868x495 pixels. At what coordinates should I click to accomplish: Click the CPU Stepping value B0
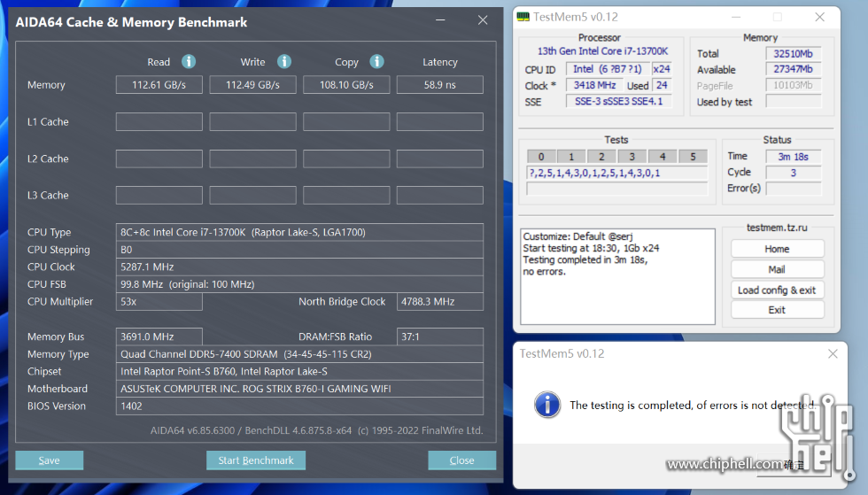[299, 250]
